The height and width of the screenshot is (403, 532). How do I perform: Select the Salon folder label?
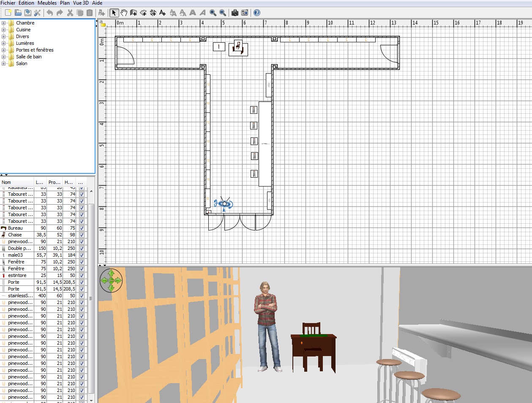[22, 63]
